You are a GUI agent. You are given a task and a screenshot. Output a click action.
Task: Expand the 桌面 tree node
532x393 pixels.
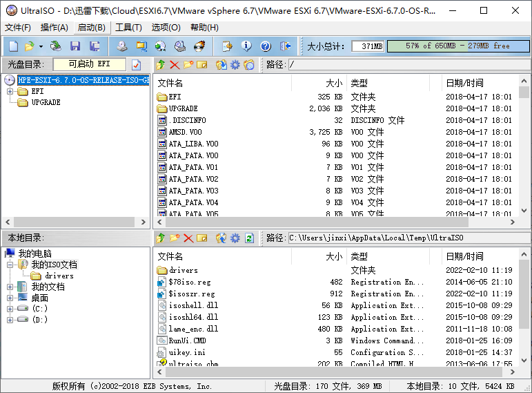point(10,298)
